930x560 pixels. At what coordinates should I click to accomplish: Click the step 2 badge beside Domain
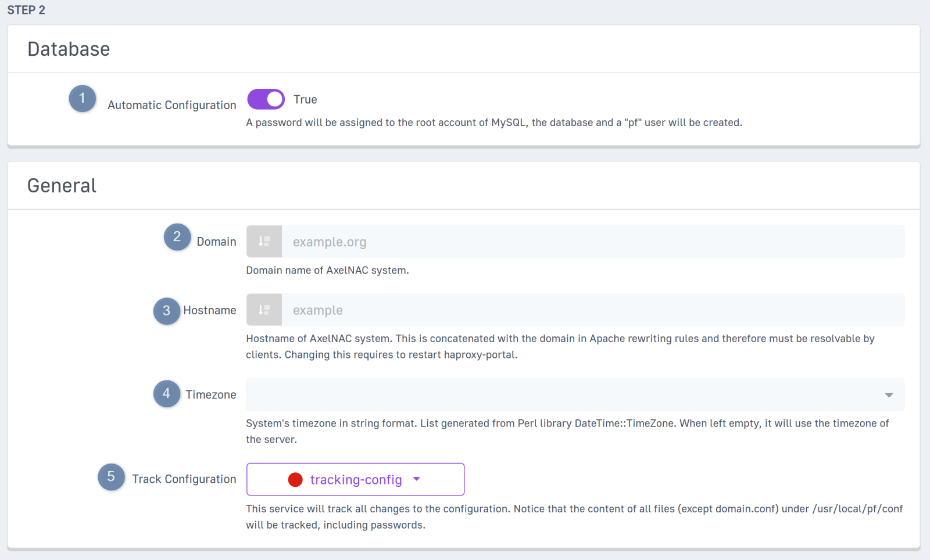coord(177,237)
